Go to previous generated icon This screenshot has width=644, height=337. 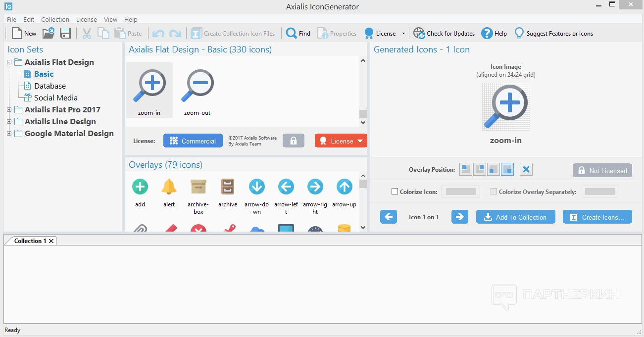point(389,217)
